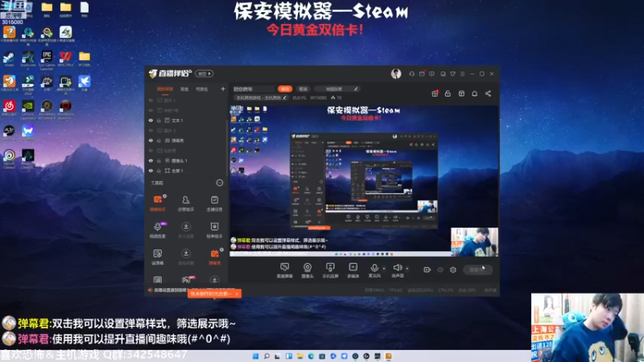Open the cover settings pill with pencil
The height and width of the screenshot is (362, 644).
pos(337,88)
